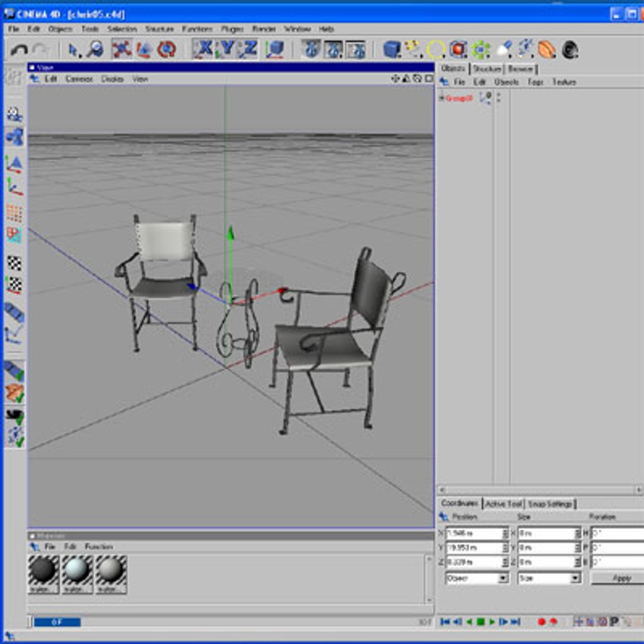Screen dimensions: 644x644
Task: Select the texture axis checkered tool
Action: 15,285
